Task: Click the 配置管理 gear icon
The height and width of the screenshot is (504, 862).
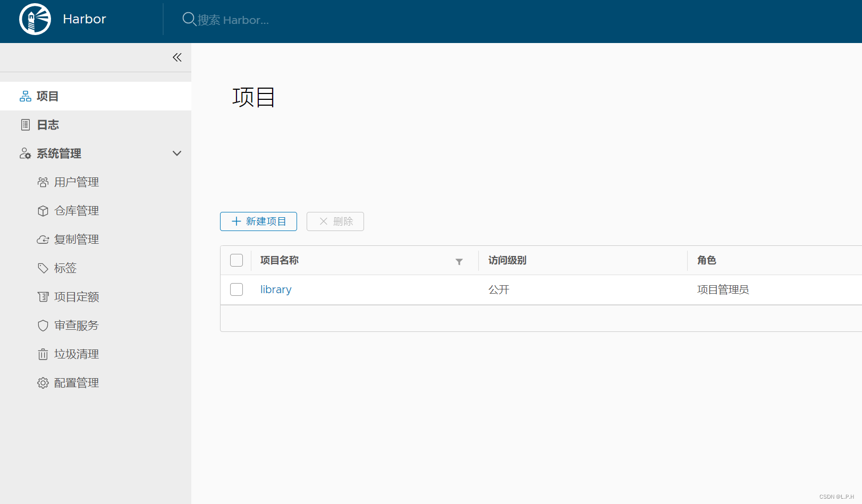Action: click(x=43, y=383)
